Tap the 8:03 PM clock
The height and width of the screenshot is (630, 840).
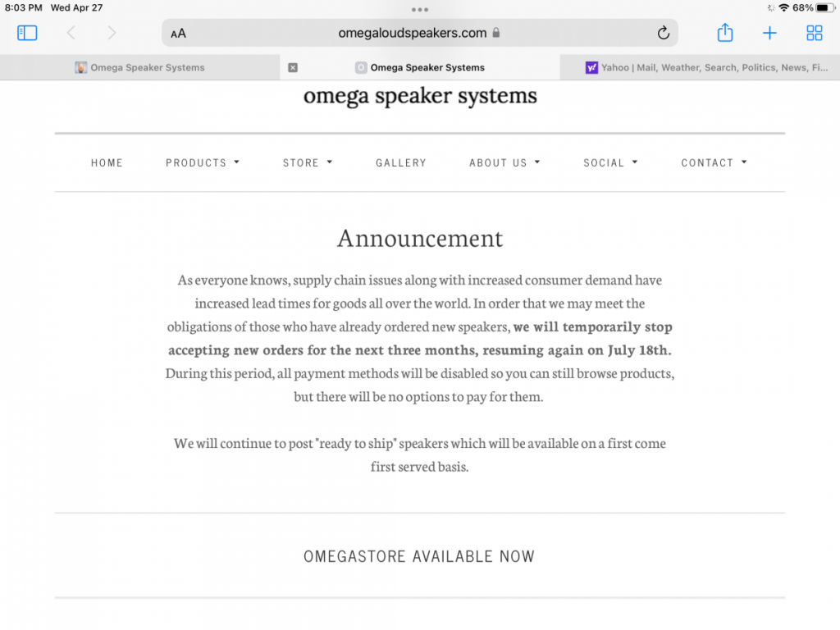point(24,8)
